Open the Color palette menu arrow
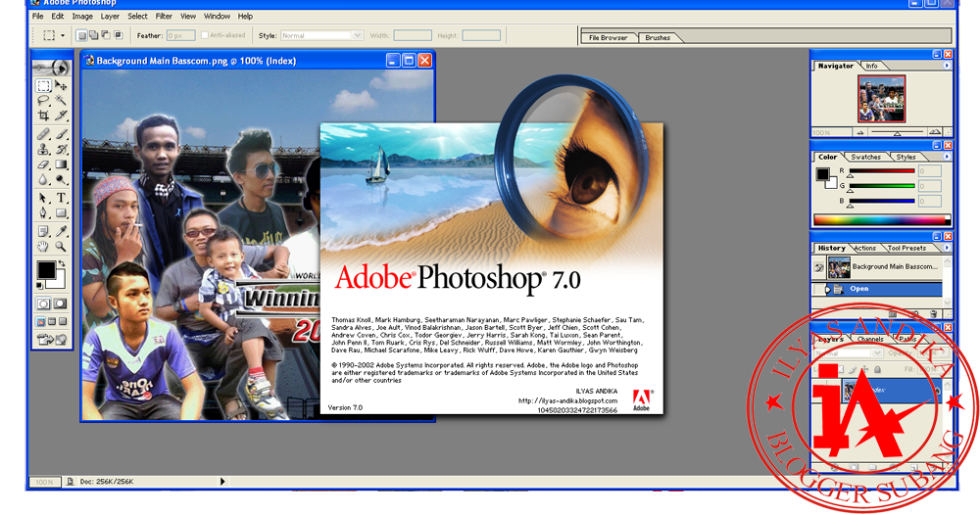Screen dimensions: 980x514 (x=947, y=157)
